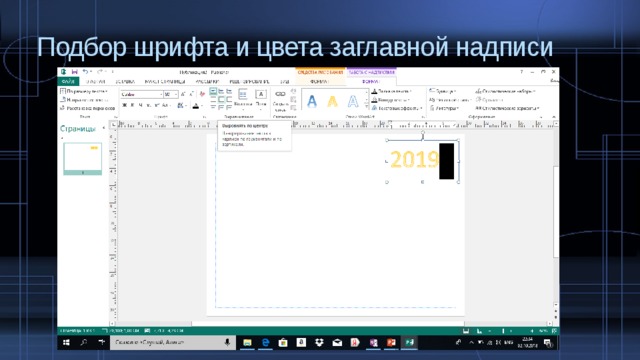
Task: Toggle italic formatting (К)
Action: 133,105
